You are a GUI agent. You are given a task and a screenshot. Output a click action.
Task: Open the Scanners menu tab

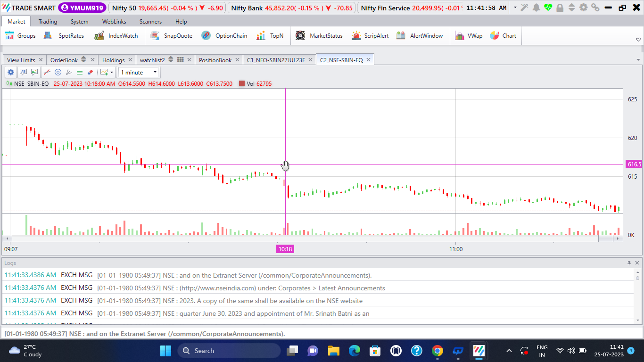click(x=150, y=22)
